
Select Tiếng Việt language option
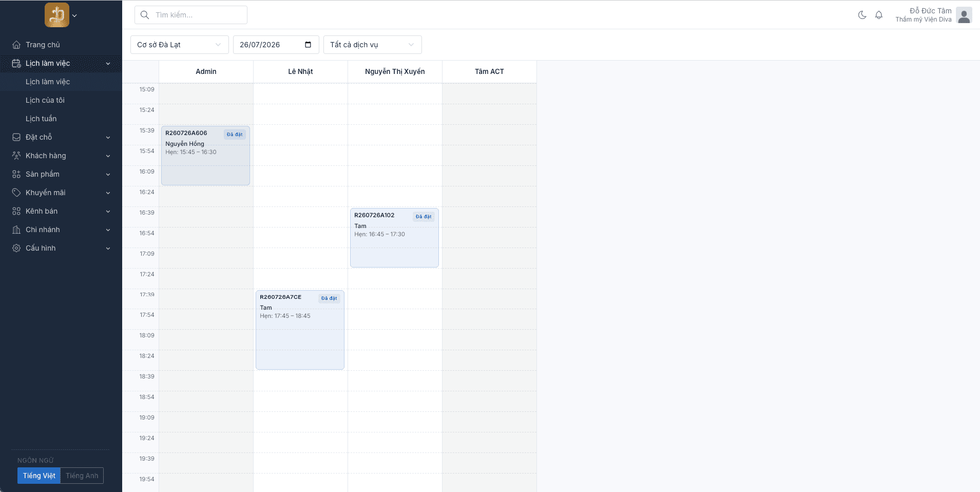39,476
